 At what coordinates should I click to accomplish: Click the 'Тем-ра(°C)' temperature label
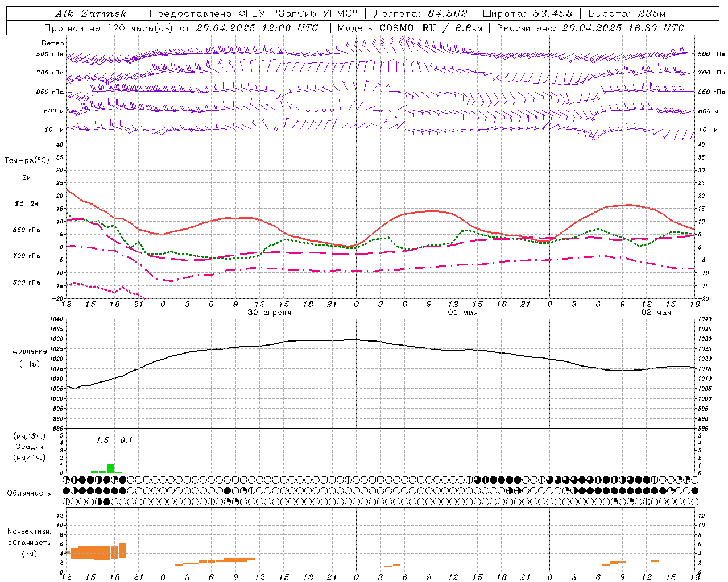click(x=27, y=161)
